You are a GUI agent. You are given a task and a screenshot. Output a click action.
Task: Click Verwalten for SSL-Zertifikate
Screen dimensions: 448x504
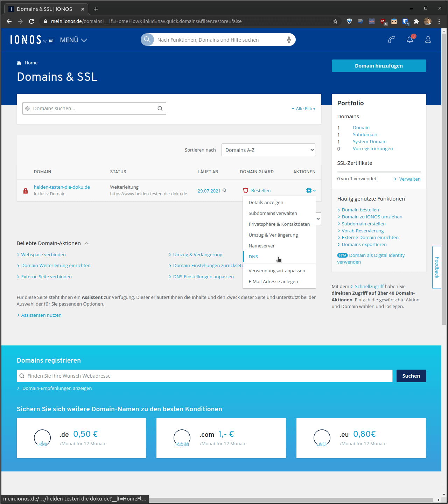(410, 179)
